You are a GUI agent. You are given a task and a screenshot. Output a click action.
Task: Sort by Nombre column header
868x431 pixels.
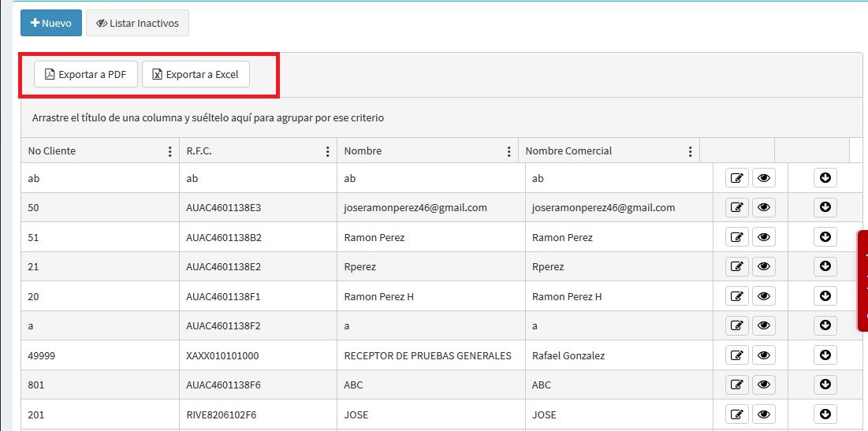363,151
